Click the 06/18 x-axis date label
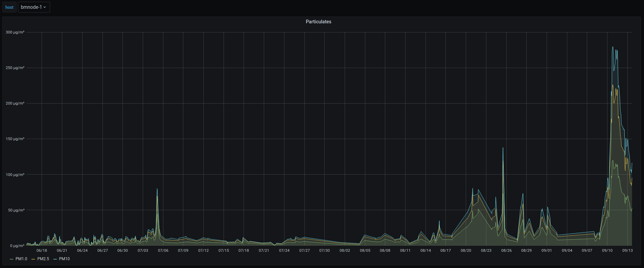 pos(42,250)
